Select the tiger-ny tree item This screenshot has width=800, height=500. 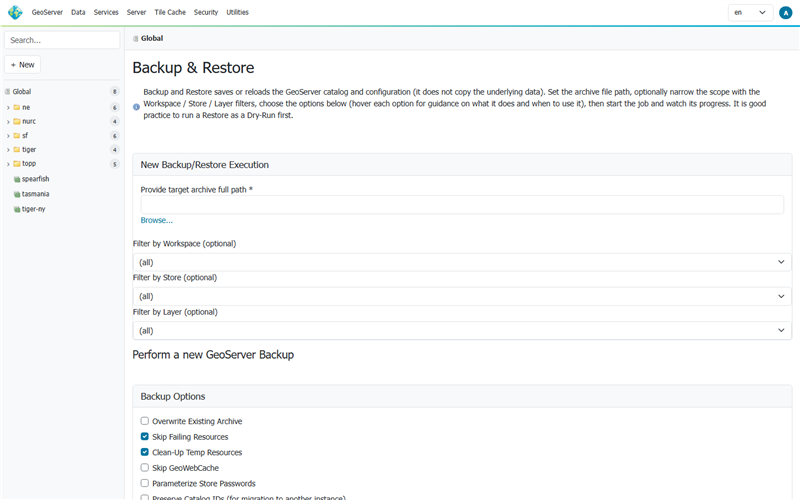pos(34,209)
